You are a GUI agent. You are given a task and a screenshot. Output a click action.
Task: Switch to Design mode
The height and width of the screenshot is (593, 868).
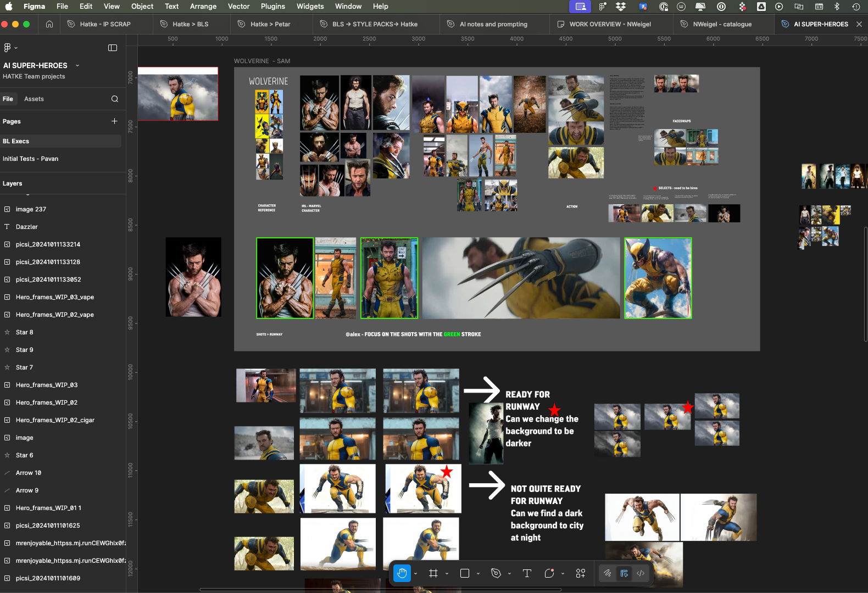click(x=624, y=573)
